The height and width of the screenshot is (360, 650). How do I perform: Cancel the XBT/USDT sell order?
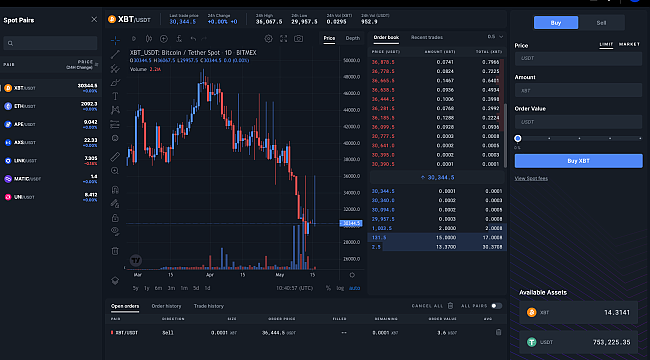coord(499,332)
